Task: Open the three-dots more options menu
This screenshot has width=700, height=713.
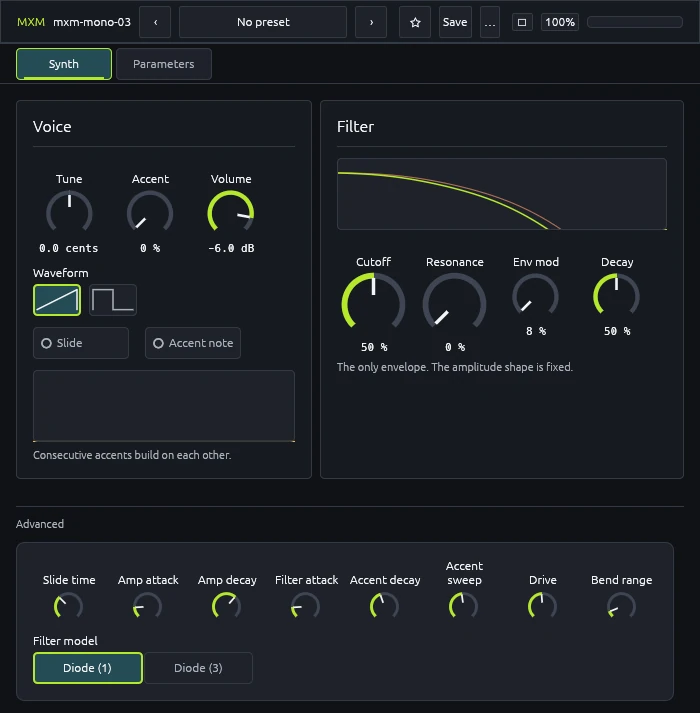Action: (x=490, y=22)
